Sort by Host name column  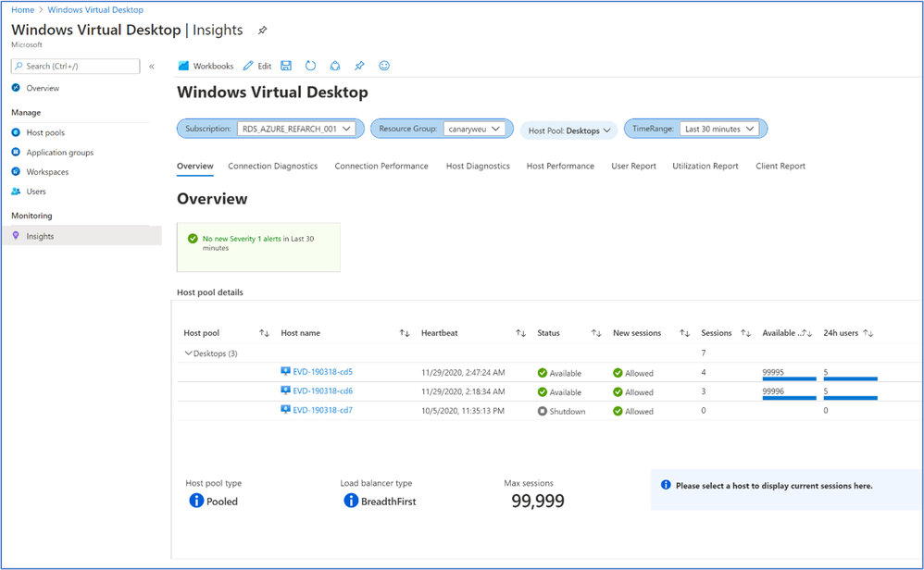tap(405, 333)
